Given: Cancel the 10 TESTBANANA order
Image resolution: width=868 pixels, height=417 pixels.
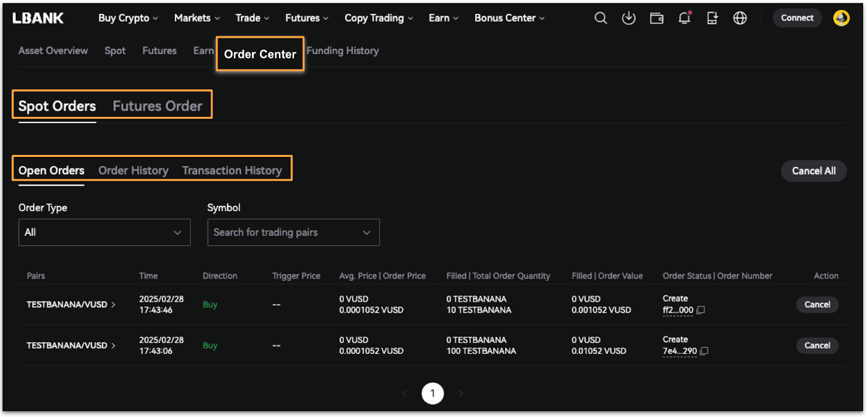Looking at the screenshot, I should (817, 305).
